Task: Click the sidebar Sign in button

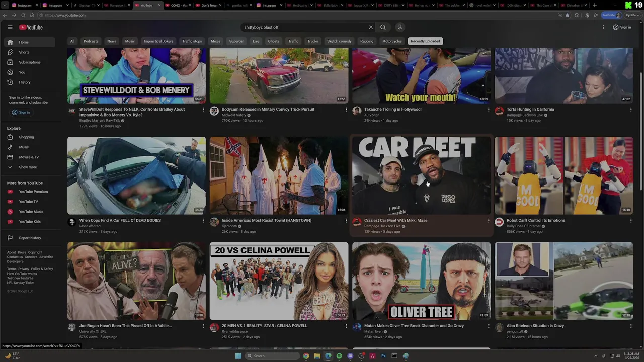Action: click(x=21, y=112)
